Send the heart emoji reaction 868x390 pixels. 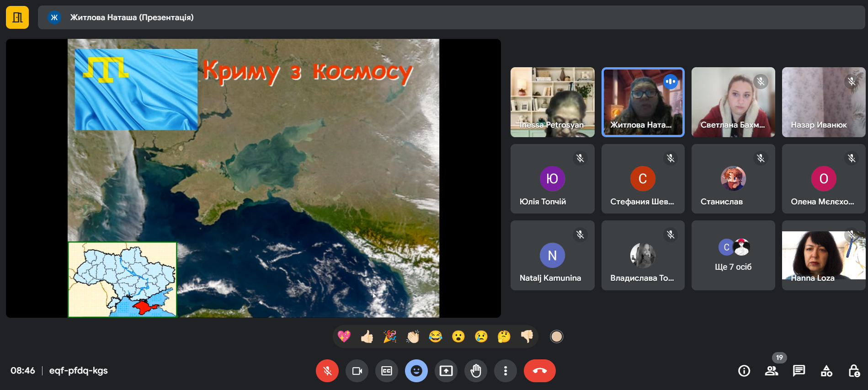pos(344,337)
